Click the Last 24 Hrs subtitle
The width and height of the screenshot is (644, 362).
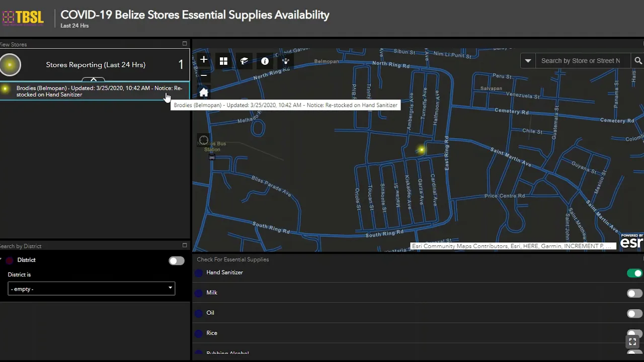74,26
